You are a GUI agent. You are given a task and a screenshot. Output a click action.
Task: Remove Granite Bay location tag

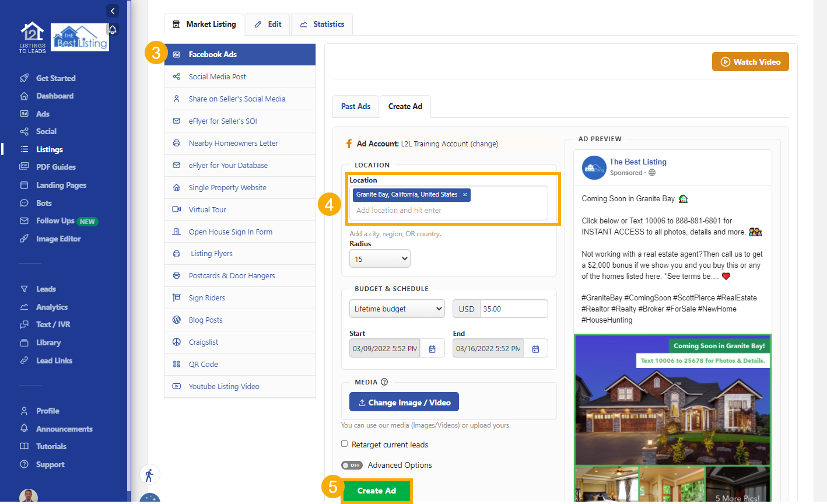pos(464,194)
